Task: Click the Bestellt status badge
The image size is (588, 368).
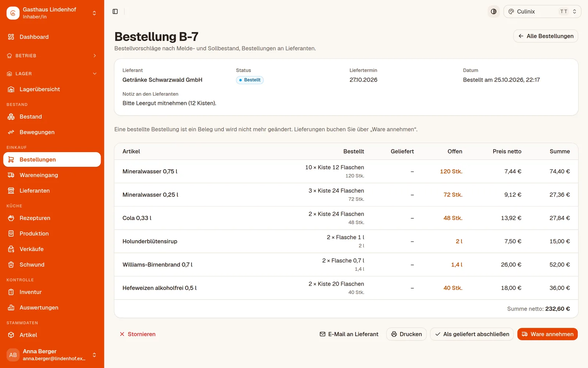Action: tap(250, 80)
